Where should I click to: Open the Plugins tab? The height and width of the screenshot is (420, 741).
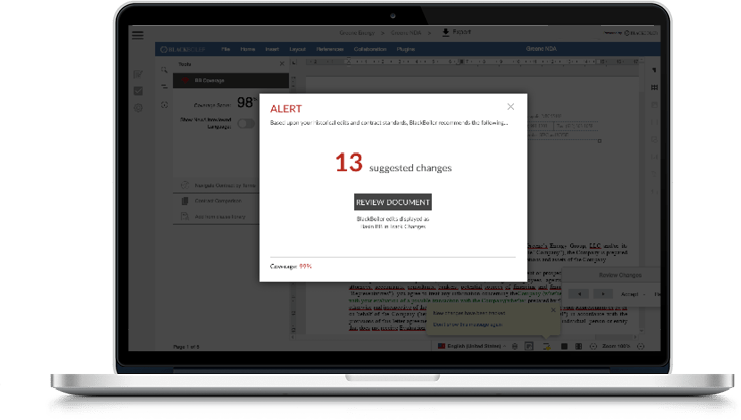(x=405, y=49)
